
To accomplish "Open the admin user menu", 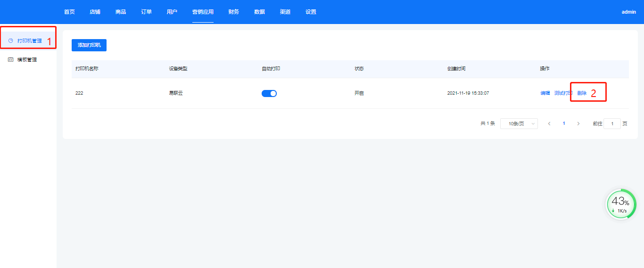I will click(x=628, y=12).
